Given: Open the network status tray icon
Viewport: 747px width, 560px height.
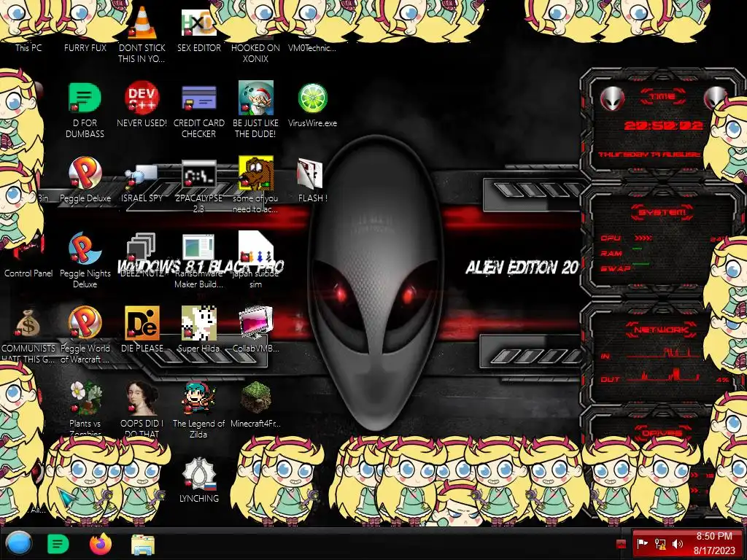Looking at the screenshot, I should (659, 543).
